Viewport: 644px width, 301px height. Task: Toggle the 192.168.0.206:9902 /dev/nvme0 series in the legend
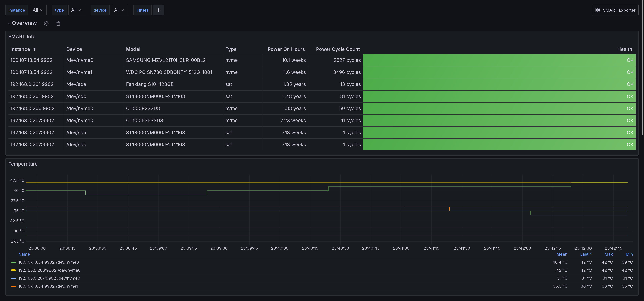point(49,270)
